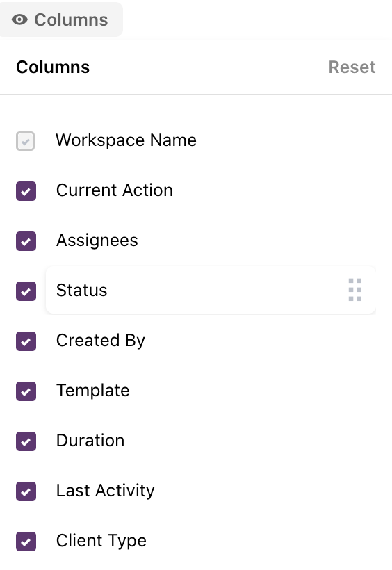Disable the Client Type checkbox
The width and height of the screenshot is (392, 570).
tap(26, 541)
